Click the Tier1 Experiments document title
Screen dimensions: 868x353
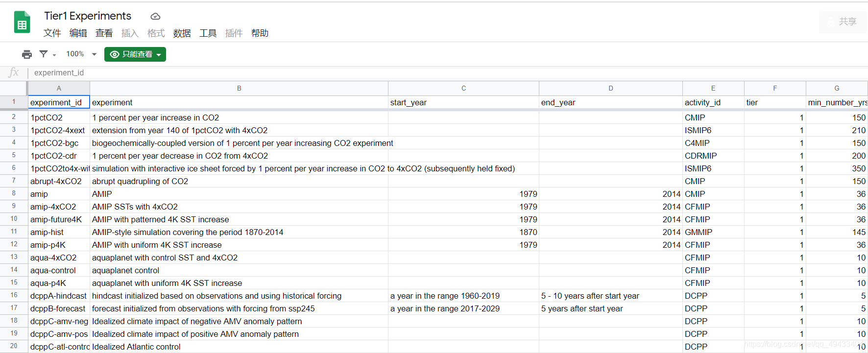pos(88,16)
